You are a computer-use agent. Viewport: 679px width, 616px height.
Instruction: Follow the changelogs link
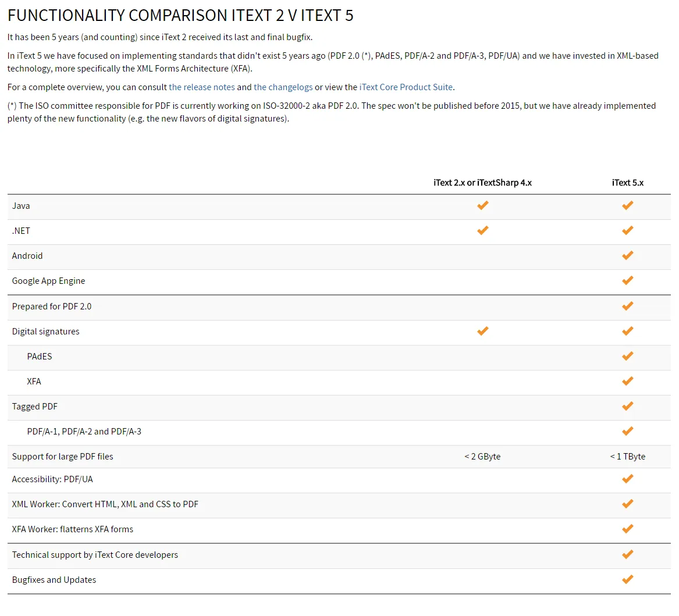tap(283, 87)
